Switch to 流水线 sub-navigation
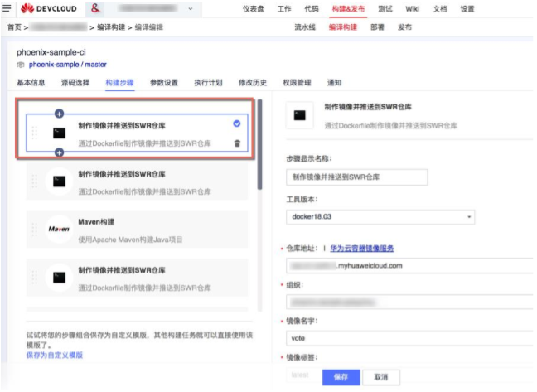The image size is (537, 392). pyautogui.click(x=305, y=27)
